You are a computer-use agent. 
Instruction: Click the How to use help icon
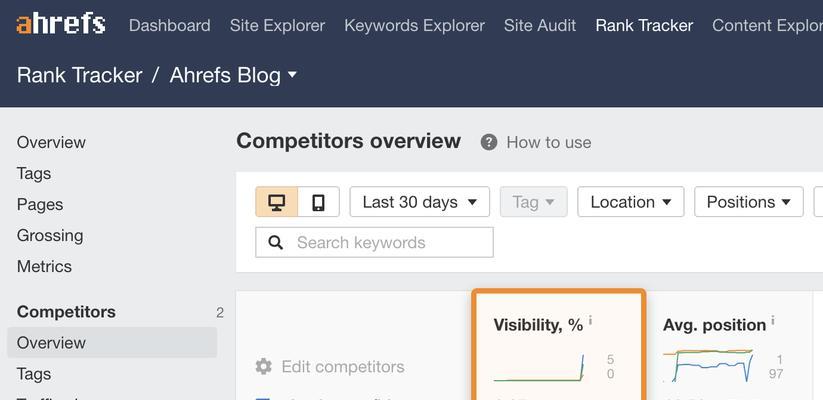(489, 142)
